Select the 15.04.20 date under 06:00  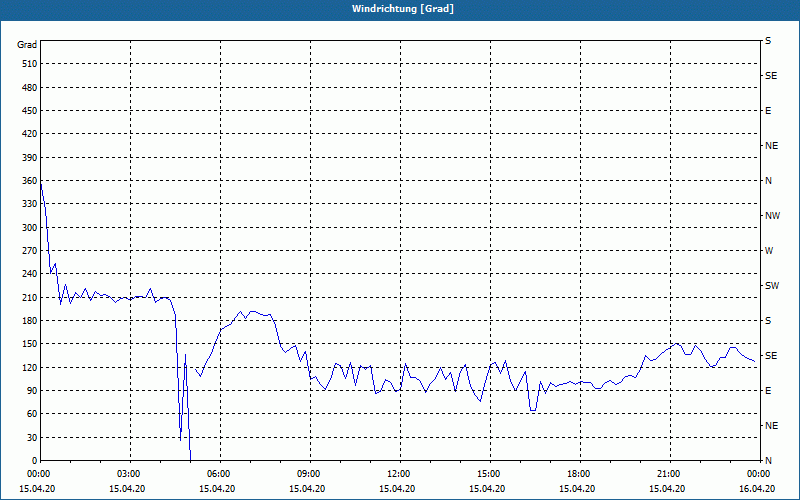coord(217,489)
